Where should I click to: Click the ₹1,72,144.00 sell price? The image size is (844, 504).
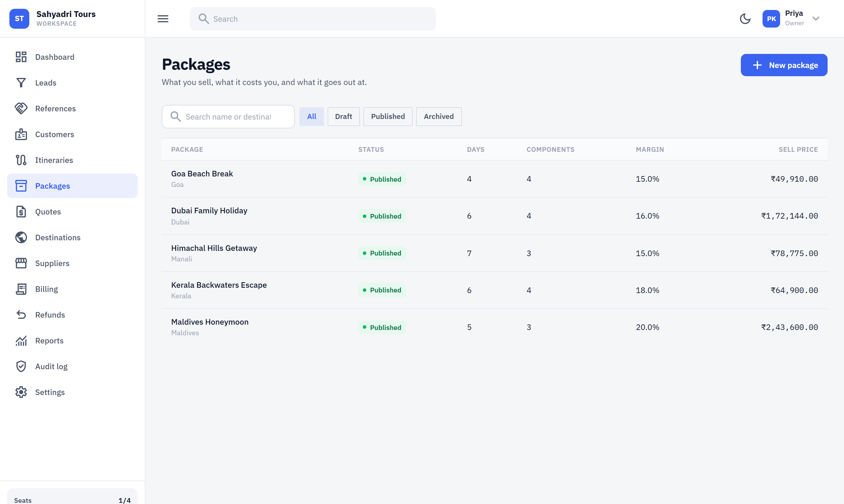point(789,216)
